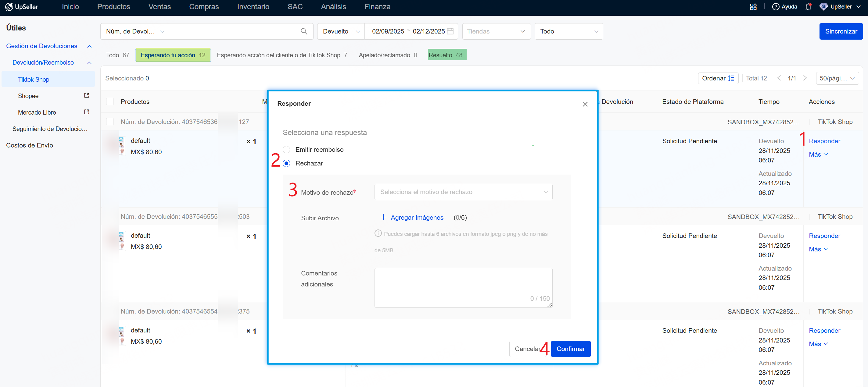
Task: Select the Rechazar radio option
Action: 286,163
